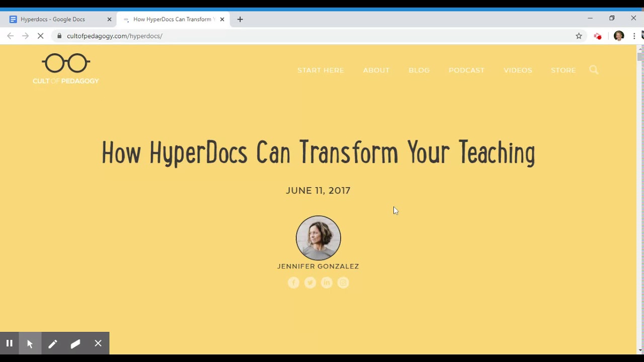Viewport: 644px width, 362px height.
Task: Open a new browser tab
Action: click(x=240, y=19)
